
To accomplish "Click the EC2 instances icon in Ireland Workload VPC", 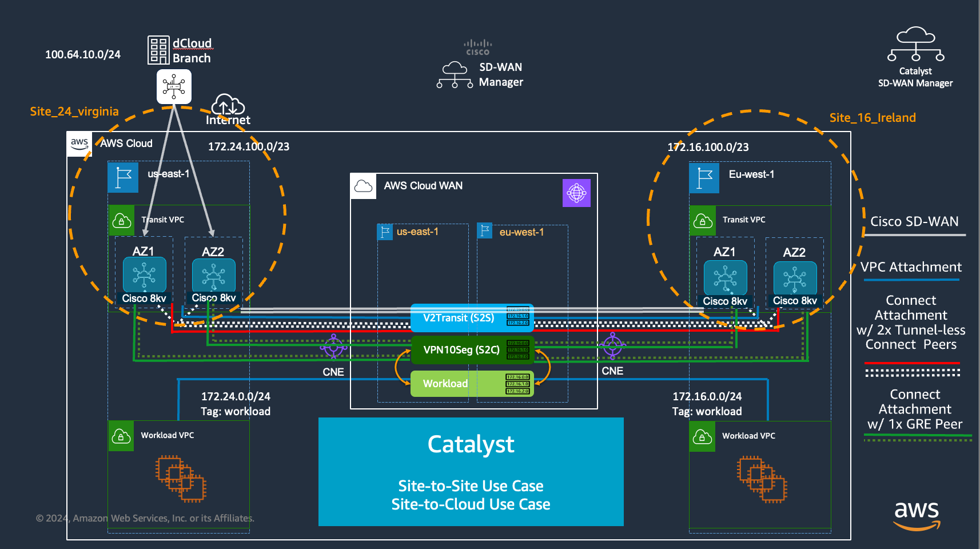I will point(762,479).
